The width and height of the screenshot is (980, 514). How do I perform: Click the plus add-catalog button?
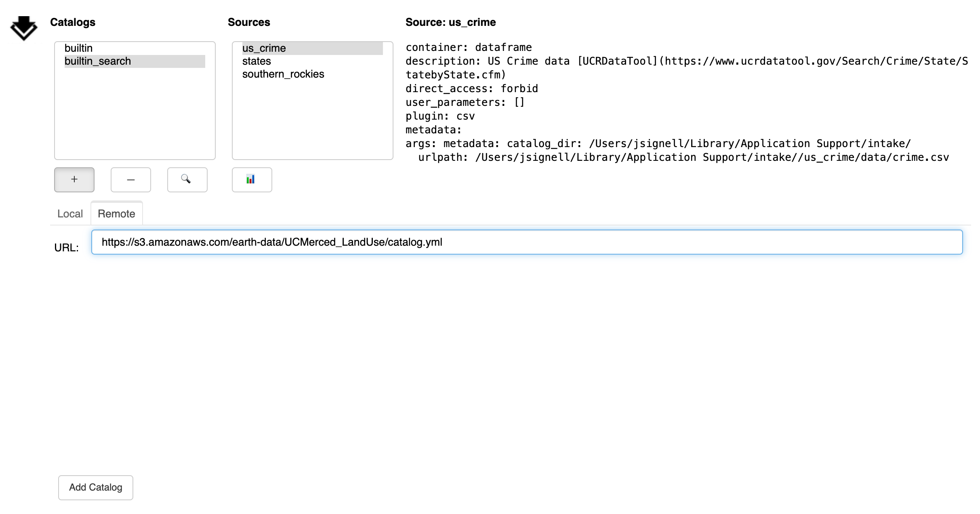(x=74, y=180)
